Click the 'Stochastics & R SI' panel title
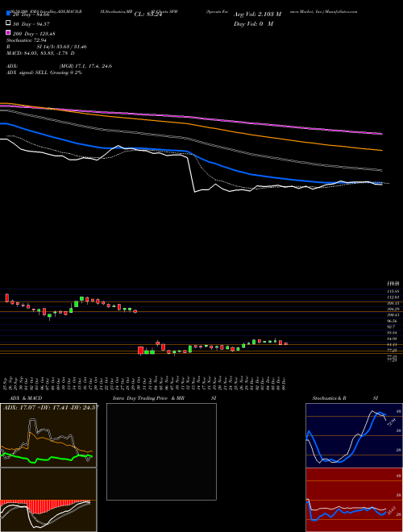Image resolution: width=403 pixels, height=532 pixels. point(345,398)
